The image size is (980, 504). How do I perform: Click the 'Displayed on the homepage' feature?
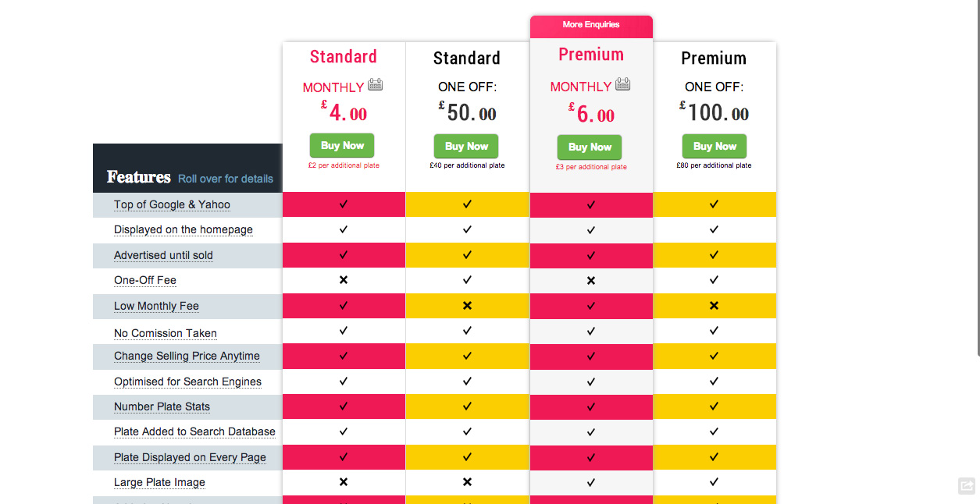click(x=184, y=229)
